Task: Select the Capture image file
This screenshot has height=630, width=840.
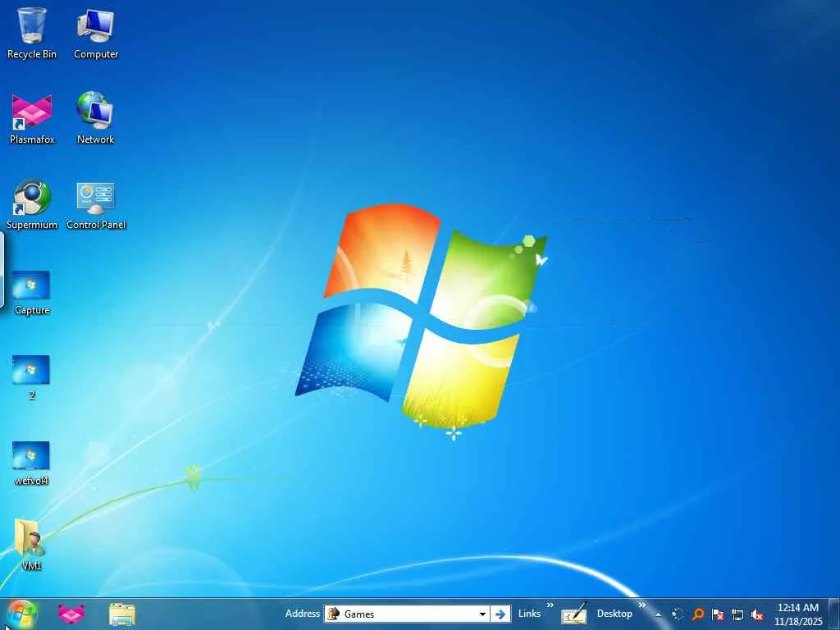Action: (x=32, y=293)
